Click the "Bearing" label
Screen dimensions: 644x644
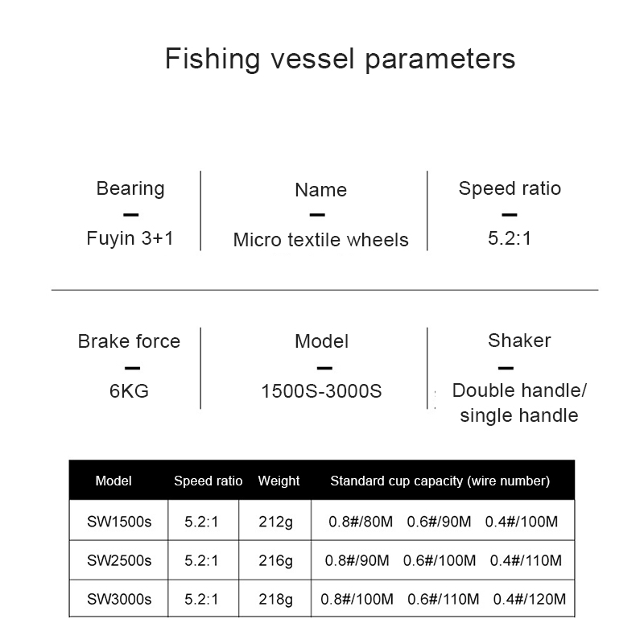click(x=130, y=188)
